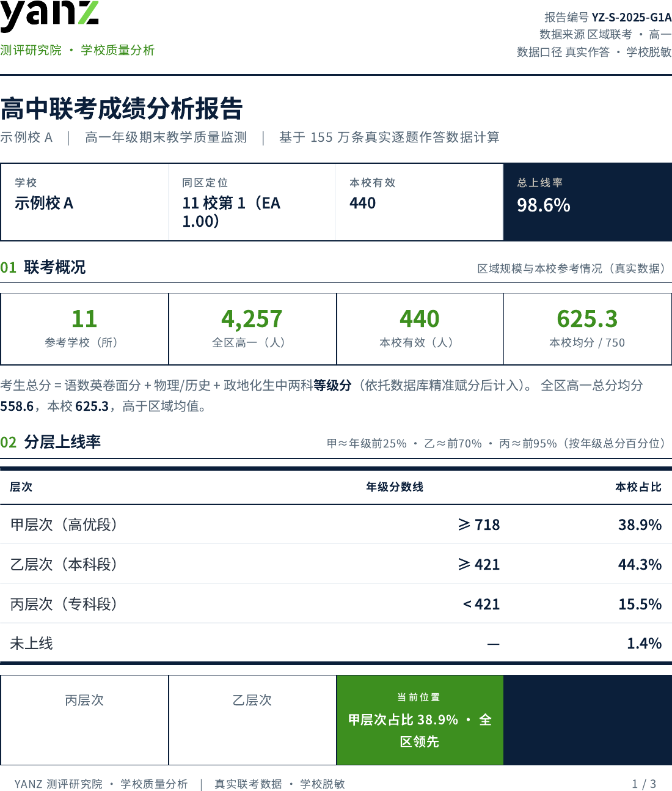Image resolution: width=672 pixels, height=791 pixels.
Task: Click footer 真实联考数据 · 学校脱敏
Action: 280,784
